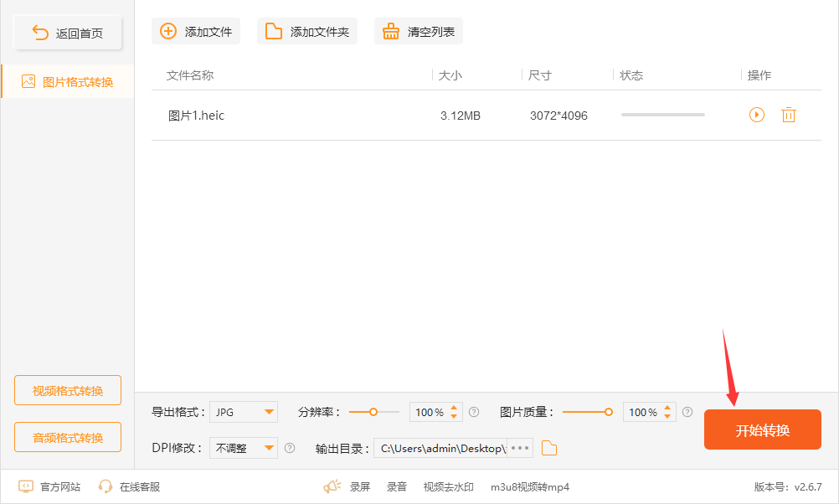Open the 录音 link

pyautogui.click(x=397, y=487)
